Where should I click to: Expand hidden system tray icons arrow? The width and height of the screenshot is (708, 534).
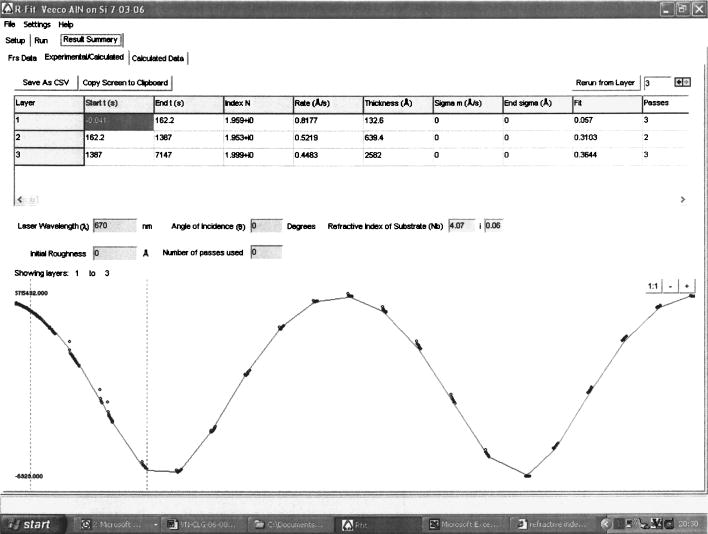(605, 524)
